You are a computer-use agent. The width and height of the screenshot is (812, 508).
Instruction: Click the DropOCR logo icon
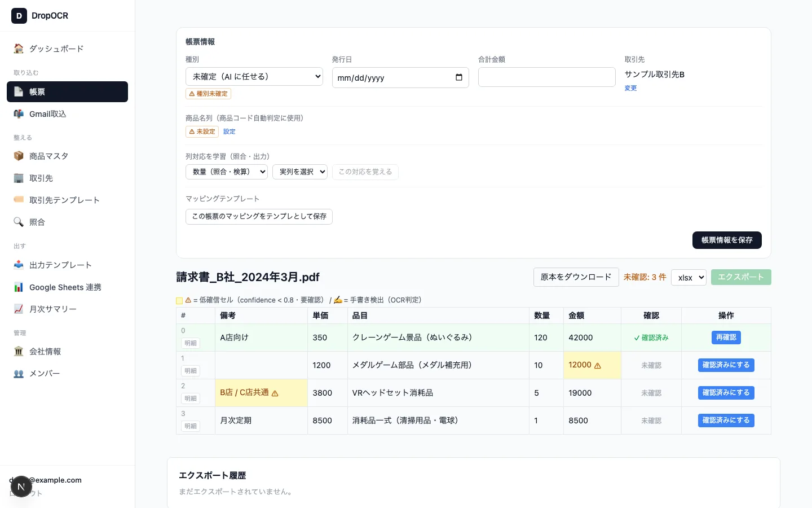coord(19,16)
